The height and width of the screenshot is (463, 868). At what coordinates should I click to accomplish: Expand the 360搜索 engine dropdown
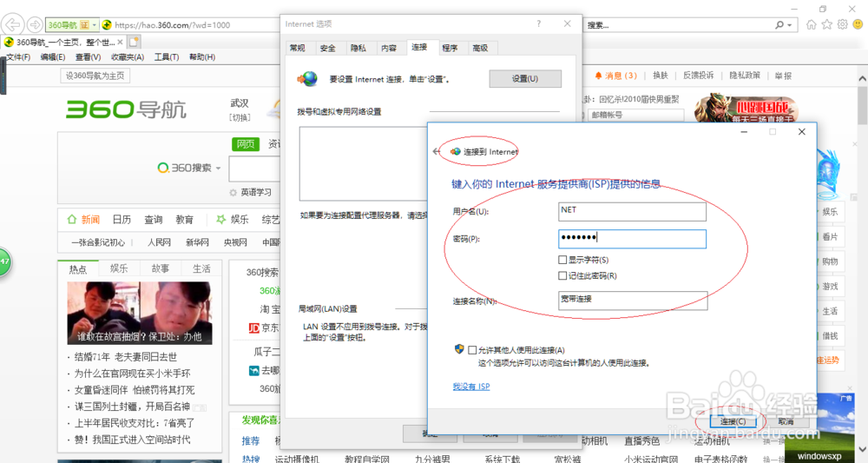218,168
